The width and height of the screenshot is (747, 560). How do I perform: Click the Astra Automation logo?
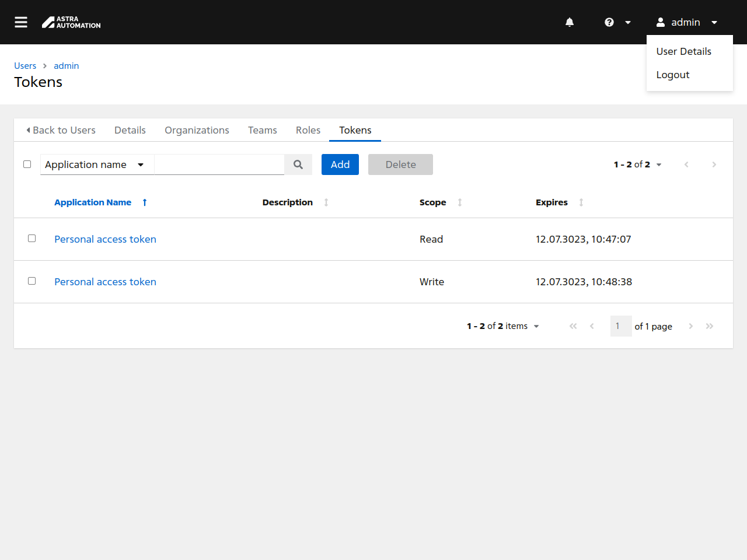[x=71, y=22]
